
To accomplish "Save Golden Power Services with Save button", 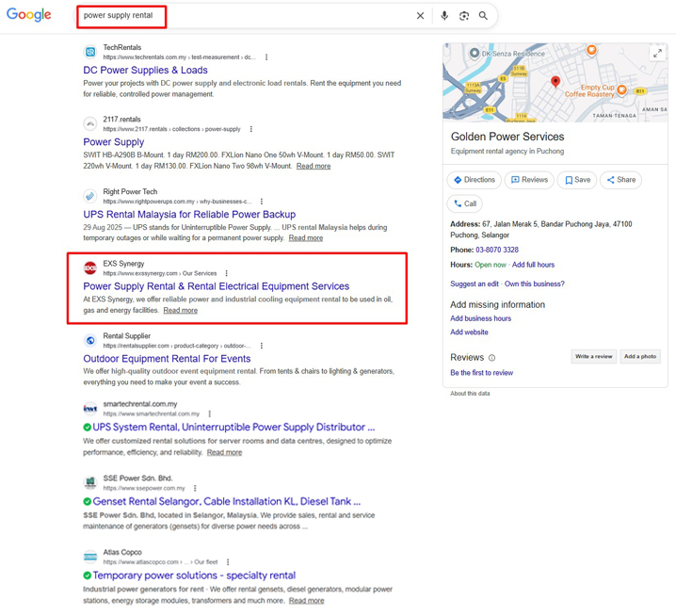I will (x=577, y=180).
